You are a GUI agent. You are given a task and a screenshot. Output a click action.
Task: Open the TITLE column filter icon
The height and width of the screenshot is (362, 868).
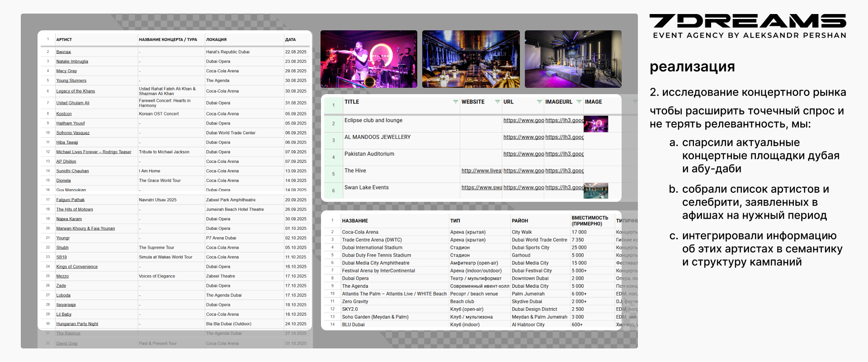point(455,102)
